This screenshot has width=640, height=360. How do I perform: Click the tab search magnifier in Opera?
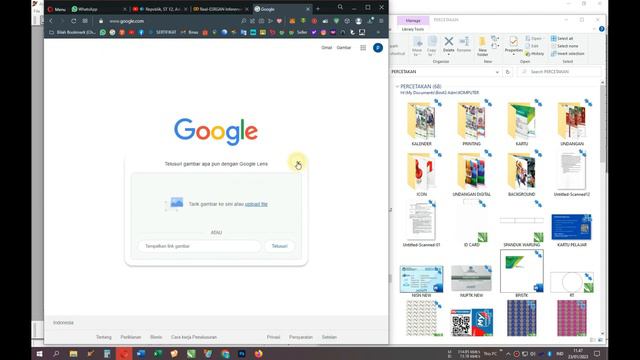tap(340, 7)
